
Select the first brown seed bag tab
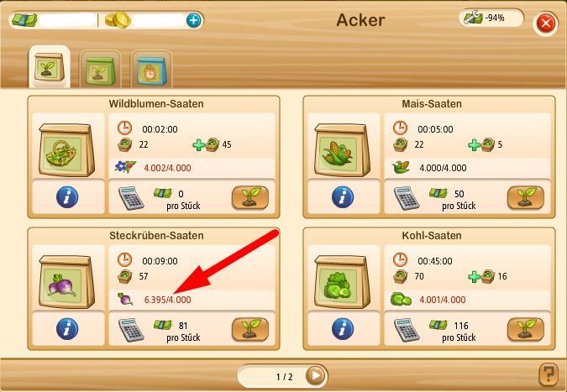[50, 67]
